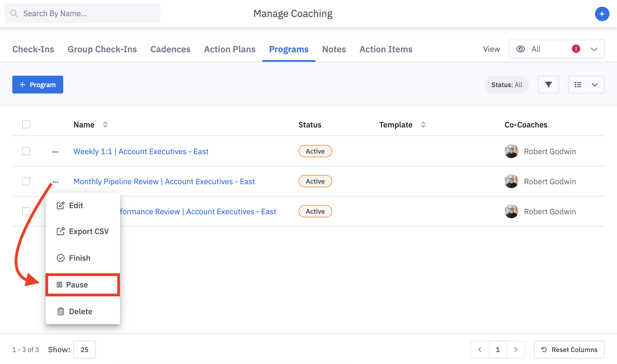Select the Pause action in context menu

point(77,284)
